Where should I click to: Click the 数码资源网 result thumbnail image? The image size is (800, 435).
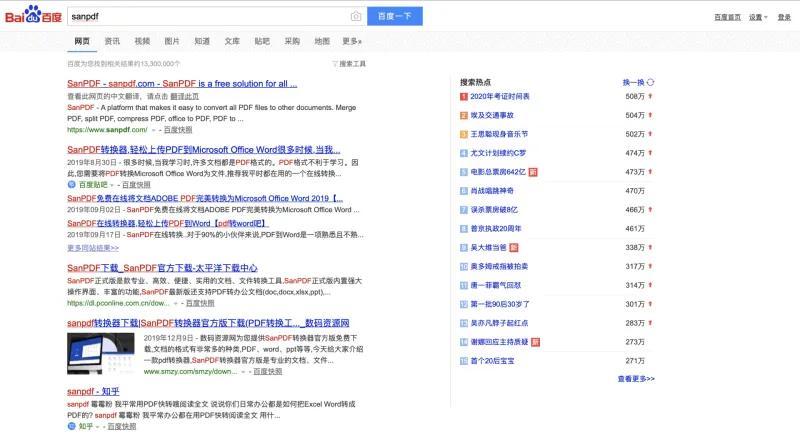101,353
